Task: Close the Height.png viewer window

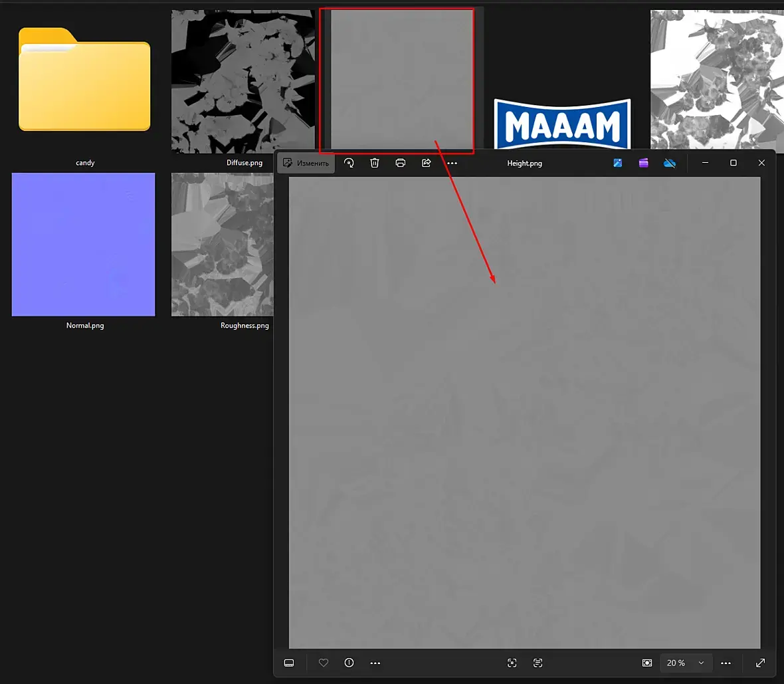Action: click(761, 163)
